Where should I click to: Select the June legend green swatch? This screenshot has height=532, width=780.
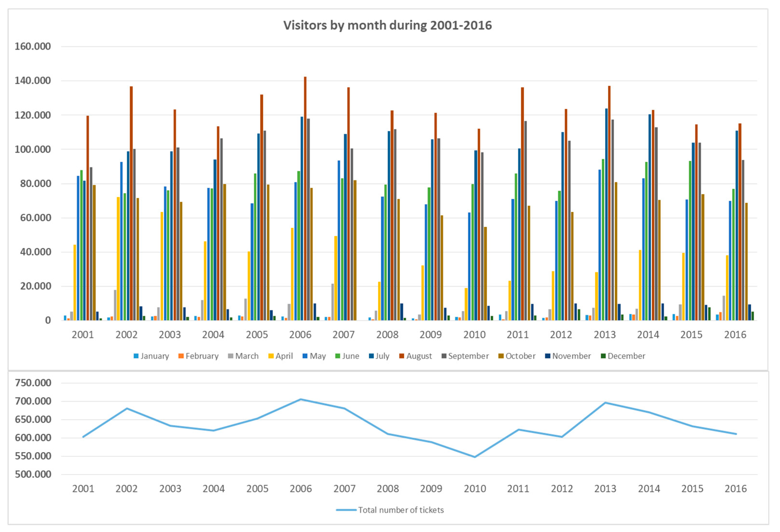tap(338, 356)
